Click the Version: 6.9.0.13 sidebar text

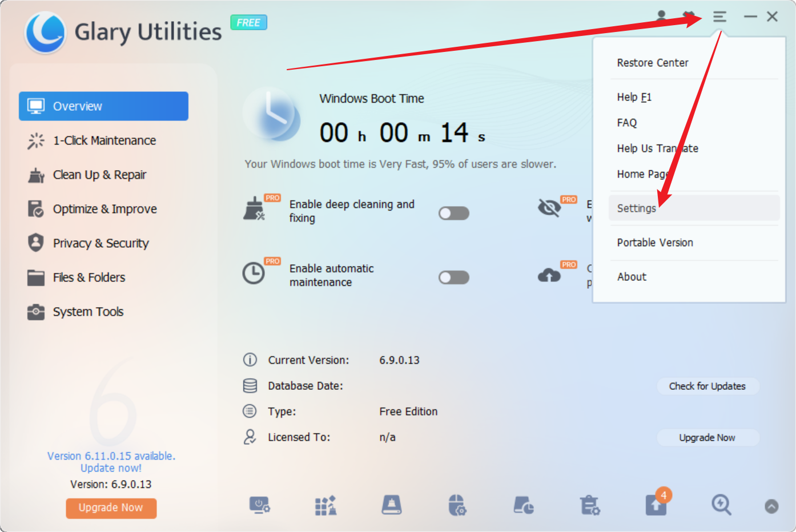[x=111, y=484]
